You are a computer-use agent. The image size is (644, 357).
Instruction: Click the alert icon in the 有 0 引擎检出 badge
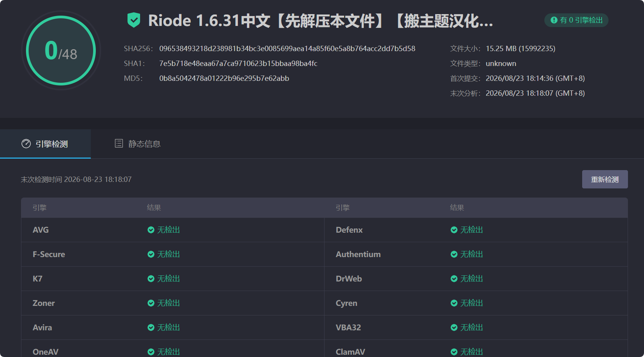(554, 20)
